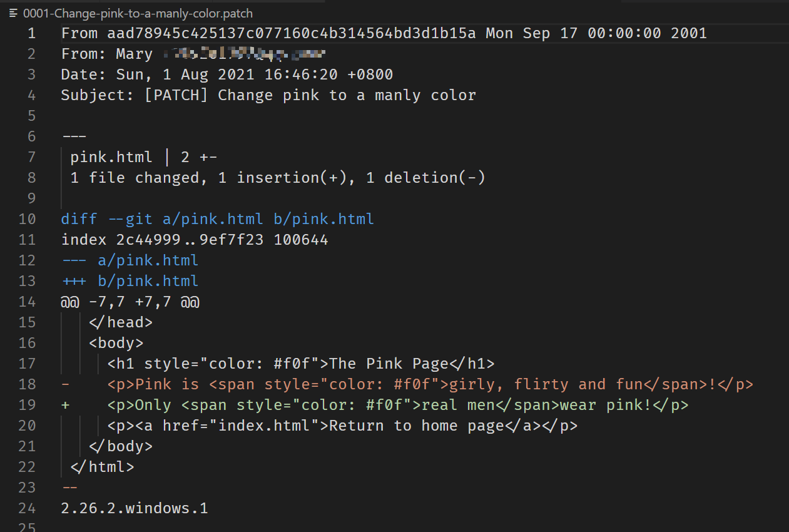
Task: Click the +++ b/pink.html line
Action: 130,281
